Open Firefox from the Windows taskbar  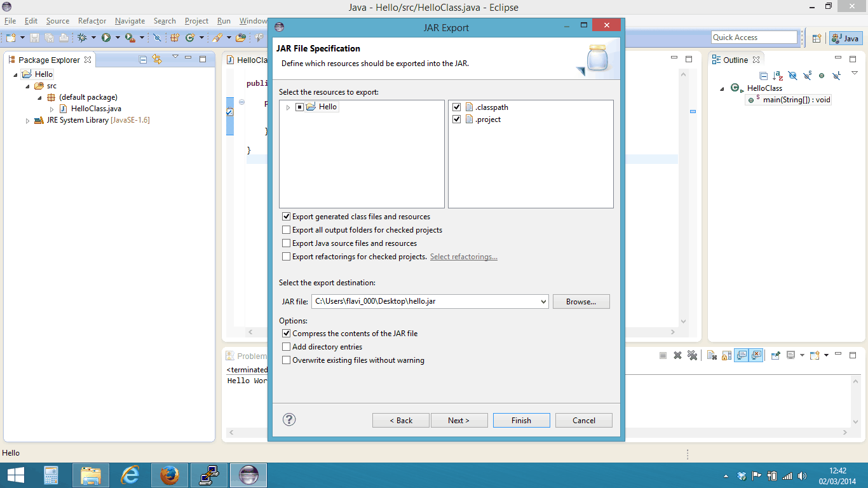(170, 475)
